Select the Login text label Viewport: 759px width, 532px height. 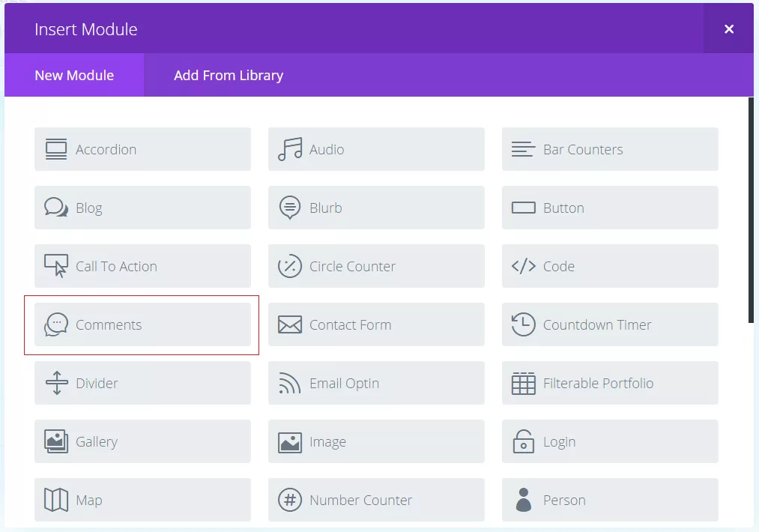(x=559, y=442)
